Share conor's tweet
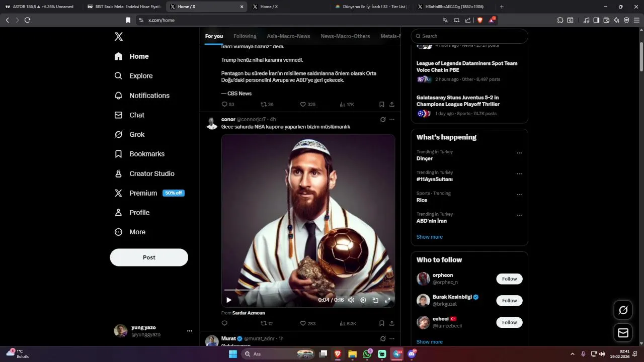The width and height of the screenshot is (644, 362). (x=392, y=323)
